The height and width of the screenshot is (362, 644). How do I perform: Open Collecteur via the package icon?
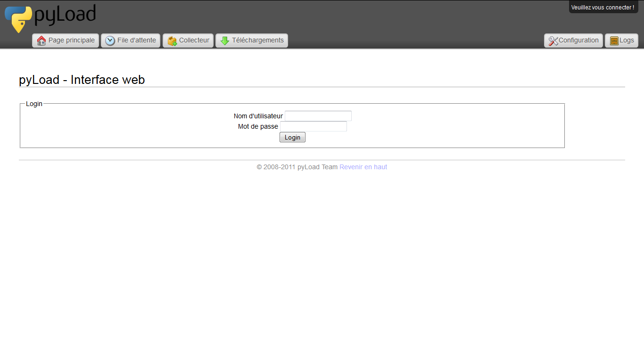pos(172,41)
